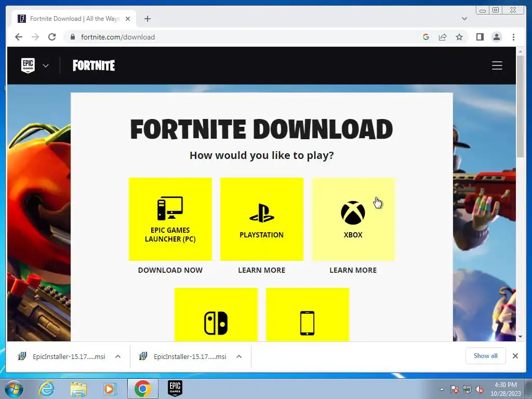The image size is (532, 399).
Task: Select the PlayStation tile
Action: pos(262,219)
